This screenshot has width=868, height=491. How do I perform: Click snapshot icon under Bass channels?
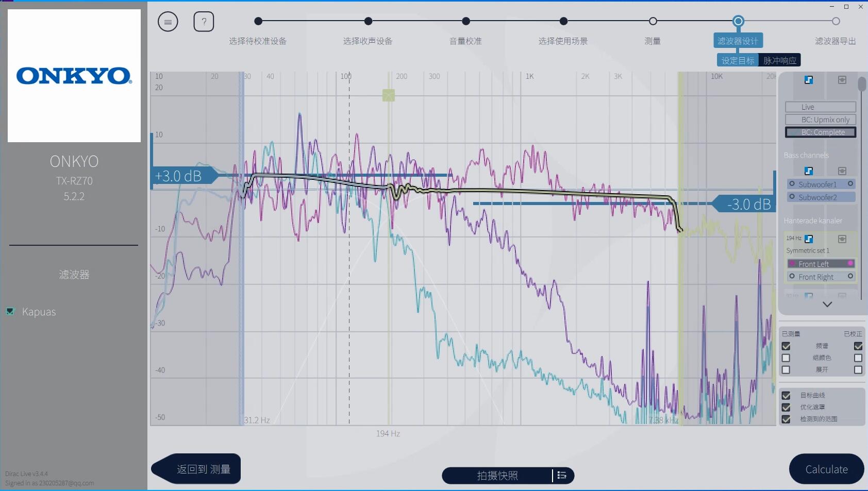click(x=842, y=171)
